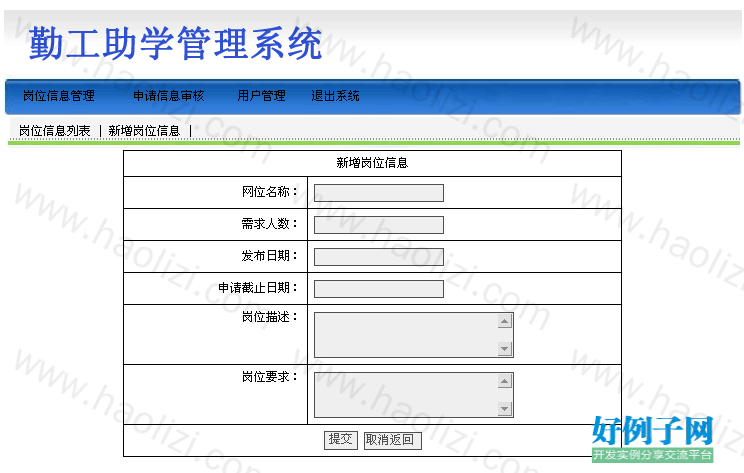Screen dimensions: 744x473
Task: Focus the 网位名称 input field
Action: click(x=379, y=193)
